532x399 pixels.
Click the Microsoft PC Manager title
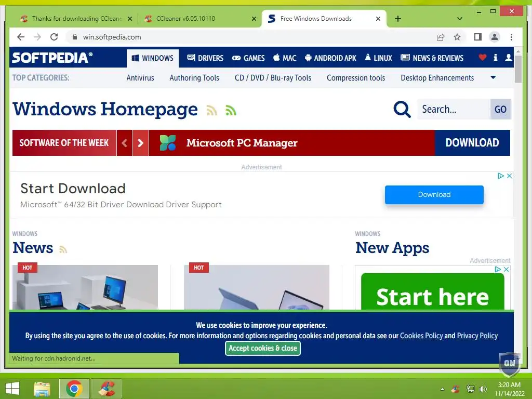242,143
